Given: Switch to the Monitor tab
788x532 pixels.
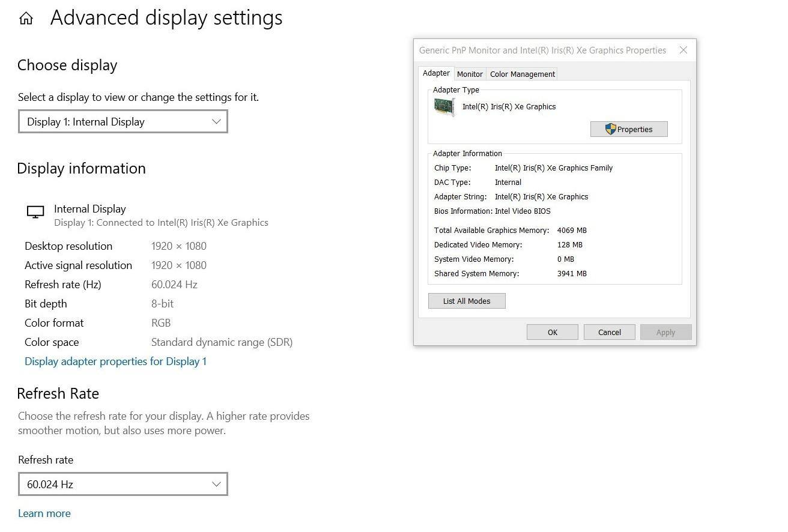Looking at the screenshot, I should point(470,74).
